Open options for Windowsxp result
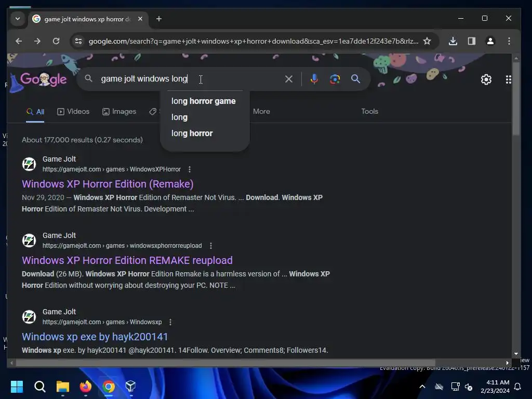Screen dimensions: 532x399 tap(170, 322)
